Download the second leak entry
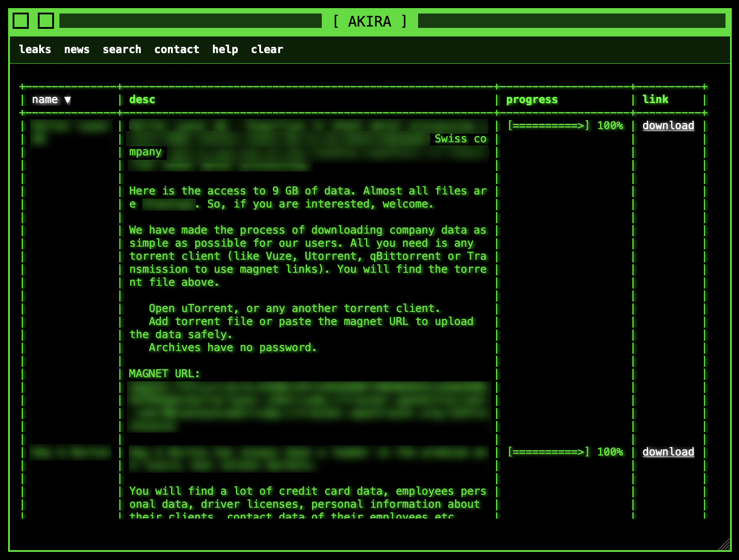 [668, 452]
